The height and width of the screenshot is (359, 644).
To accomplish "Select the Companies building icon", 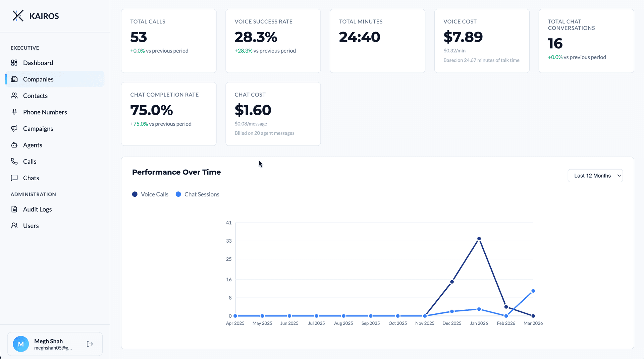I will click(x=14, y=79).
